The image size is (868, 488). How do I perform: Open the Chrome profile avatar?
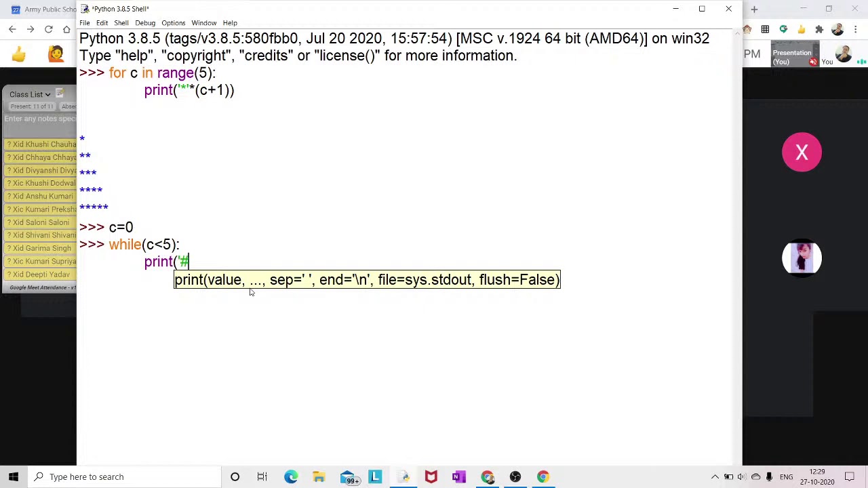[837, 29]
